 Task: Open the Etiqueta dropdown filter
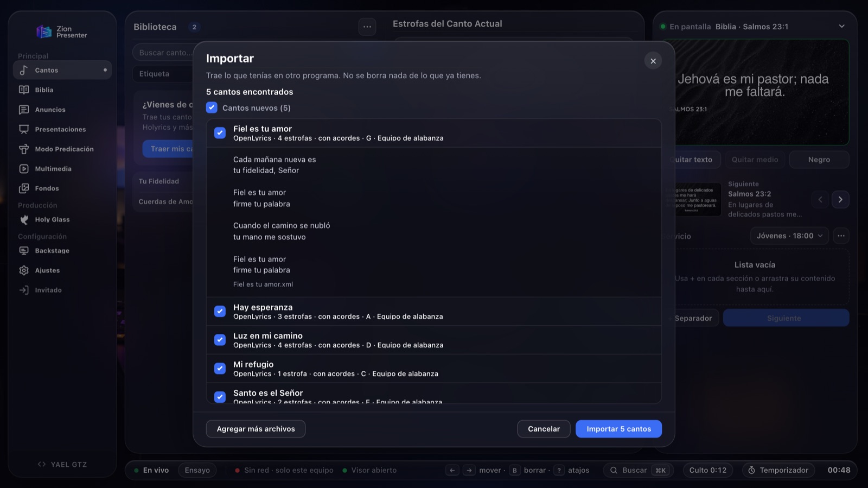tap(163, 74)
